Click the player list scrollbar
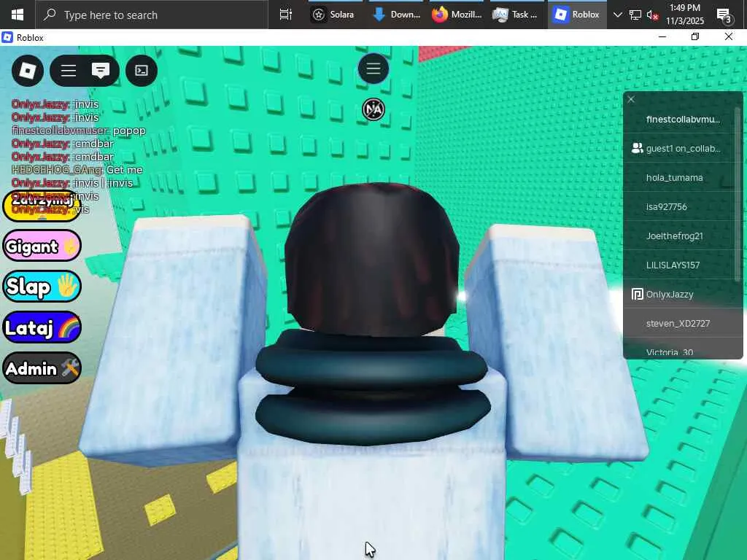The width and height of the screenshot is (747, 560). (x=739, y=194)
